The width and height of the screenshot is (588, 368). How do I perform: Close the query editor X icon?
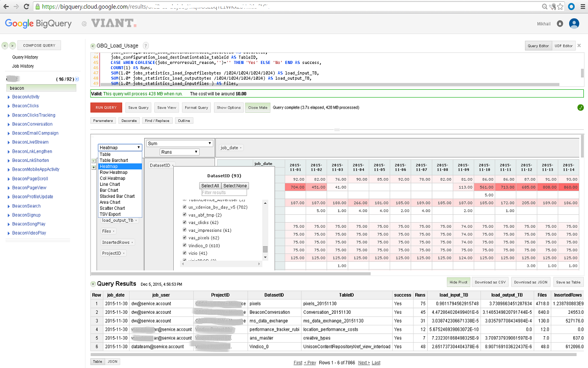tap(579, 46)
